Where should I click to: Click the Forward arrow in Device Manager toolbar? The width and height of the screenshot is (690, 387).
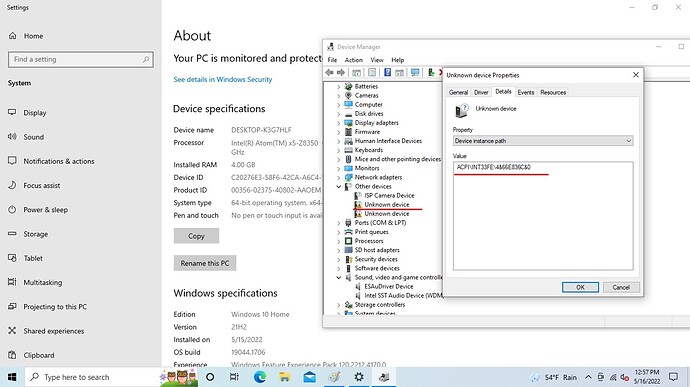pos(341,72)
